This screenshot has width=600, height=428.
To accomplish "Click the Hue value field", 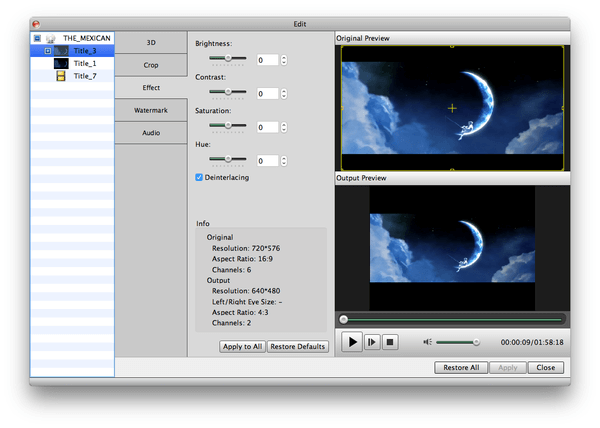I will click(x=267, y=161).
